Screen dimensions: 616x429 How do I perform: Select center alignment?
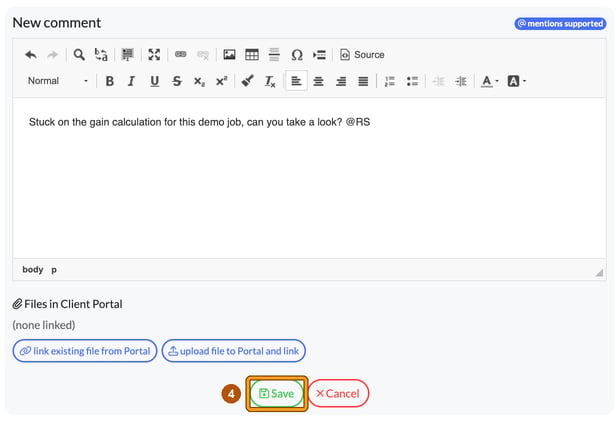319,81
